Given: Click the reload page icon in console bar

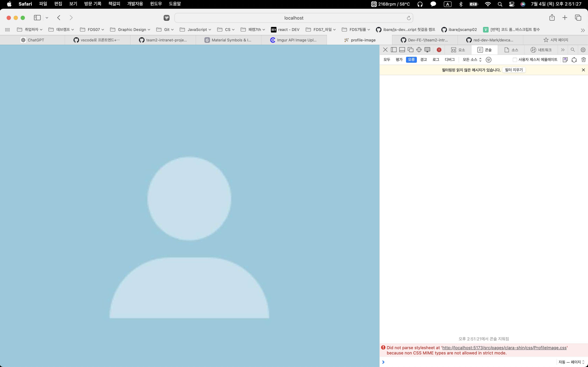Looking at the screenshot, I should 574,60.
